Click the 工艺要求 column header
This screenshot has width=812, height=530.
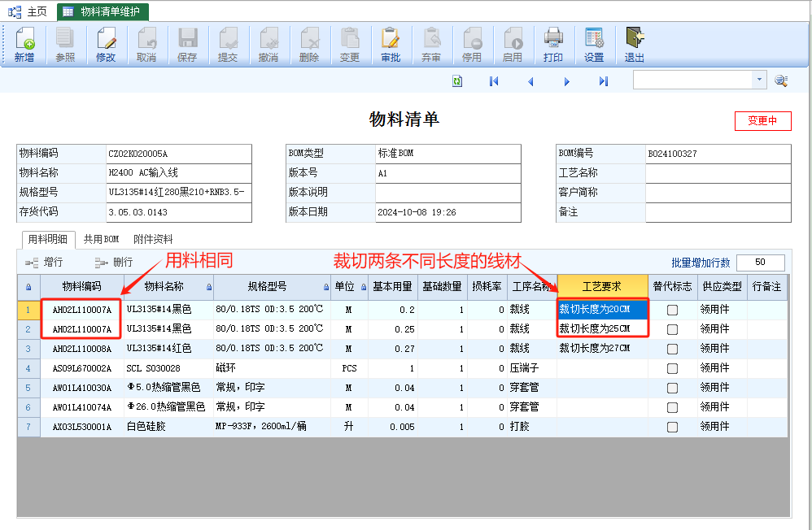(x=602, y=287)
